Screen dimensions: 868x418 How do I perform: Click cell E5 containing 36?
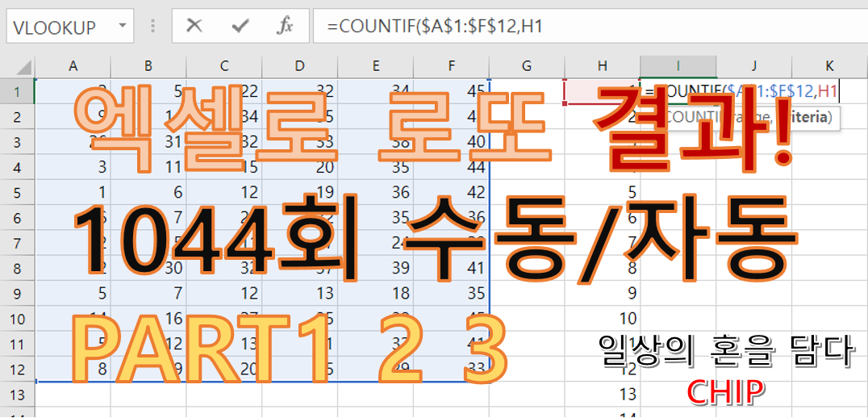click(376, 193)
